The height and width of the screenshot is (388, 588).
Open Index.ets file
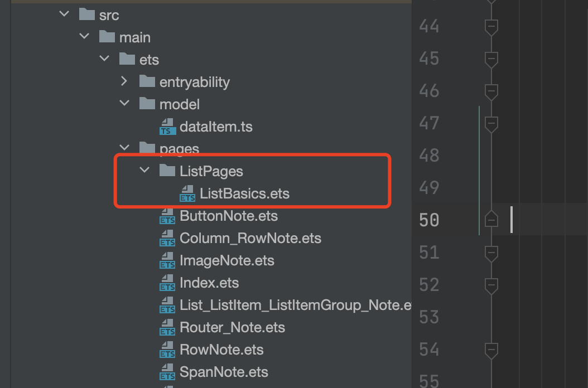click(209, 283)
